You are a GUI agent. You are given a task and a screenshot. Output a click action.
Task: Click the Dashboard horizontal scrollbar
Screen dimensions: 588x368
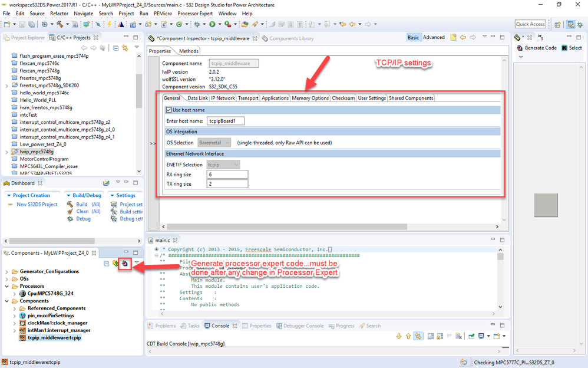52,241
